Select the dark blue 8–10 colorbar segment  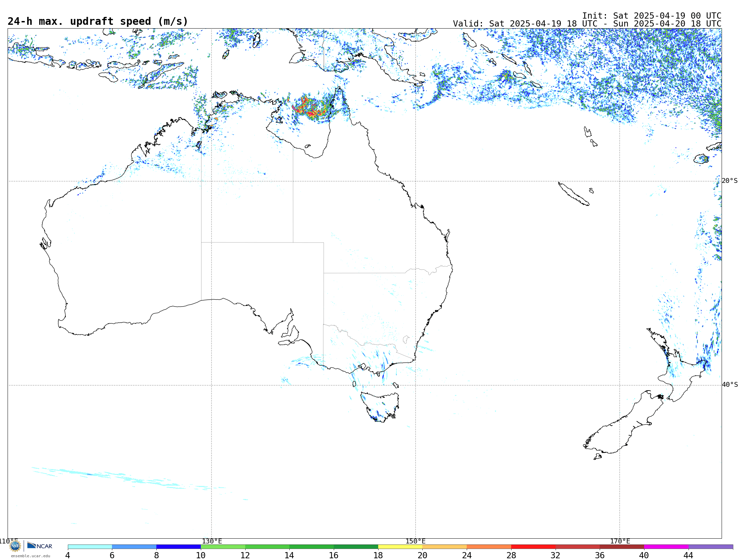click(x=178, y=547)
